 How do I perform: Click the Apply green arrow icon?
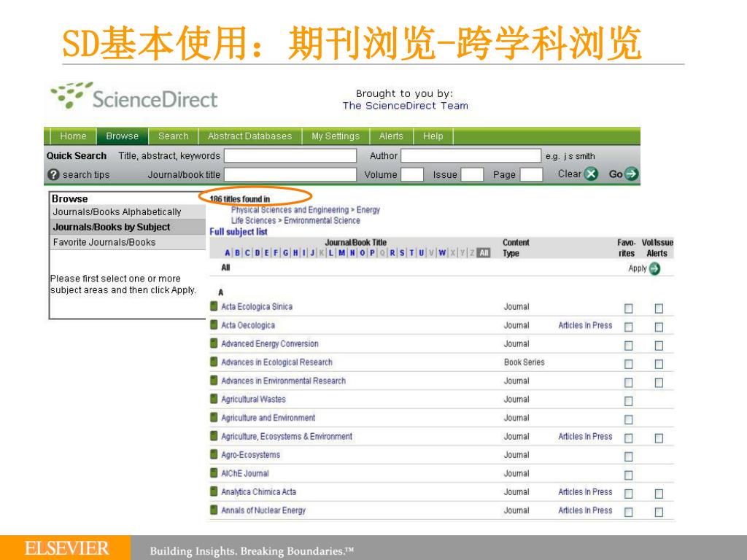654,268
